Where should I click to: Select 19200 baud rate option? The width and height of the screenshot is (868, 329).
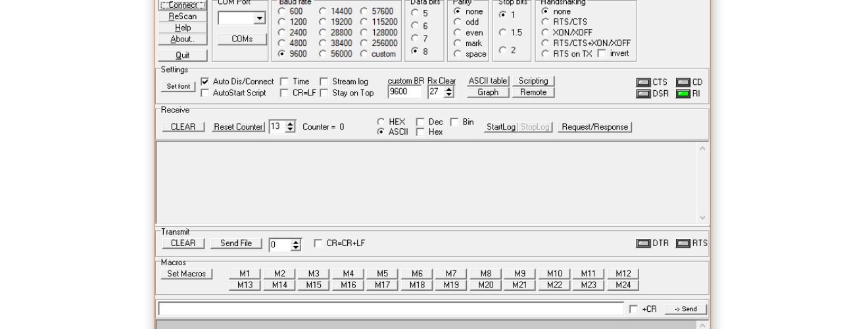322,22
